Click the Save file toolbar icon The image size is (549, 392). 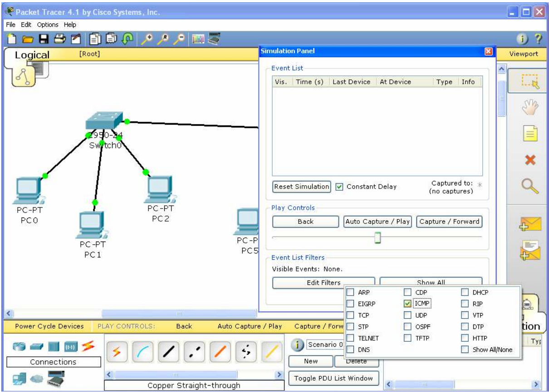[x=44, y=40]
